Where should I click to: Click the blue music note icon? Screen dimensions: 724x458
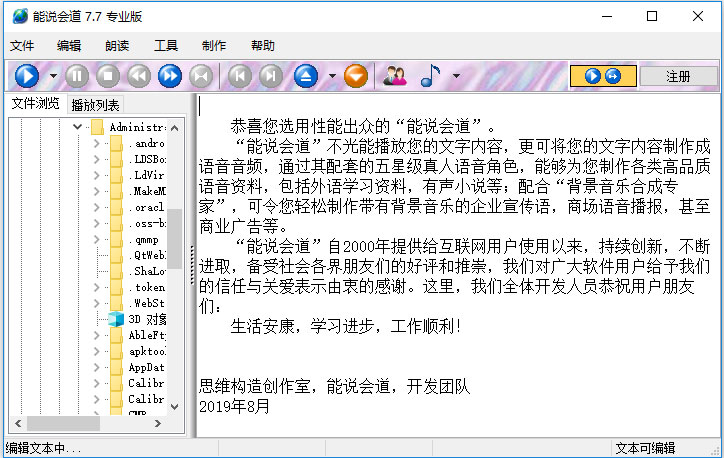430,76
